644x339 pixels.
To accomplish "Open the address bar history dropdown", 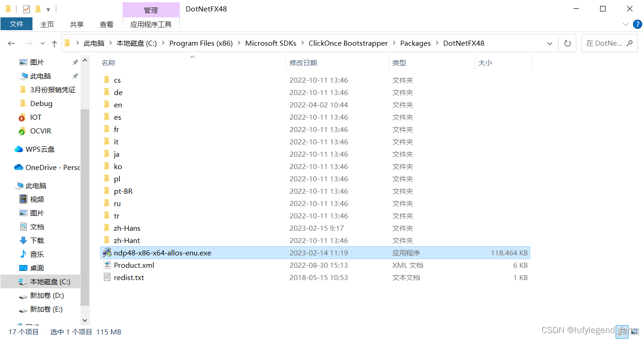I will pyautogui.click(x=550, y=43).
